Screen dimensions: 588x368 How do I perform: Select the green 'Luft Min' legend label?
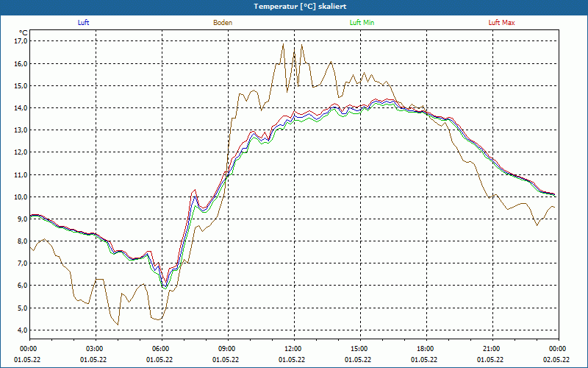[x=362, y=23]
